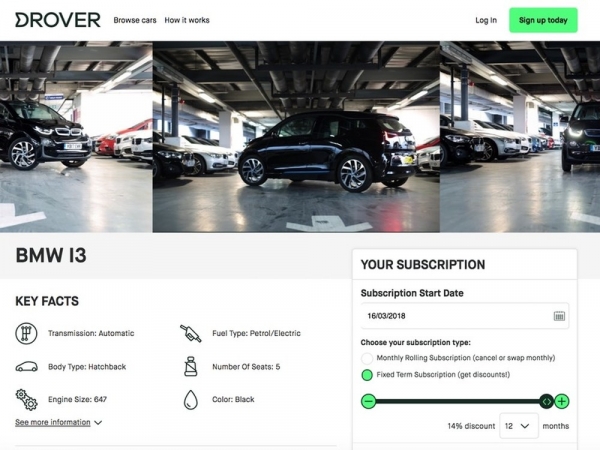Open How it works page
The image size is (600, 450).
coord(187,20)
